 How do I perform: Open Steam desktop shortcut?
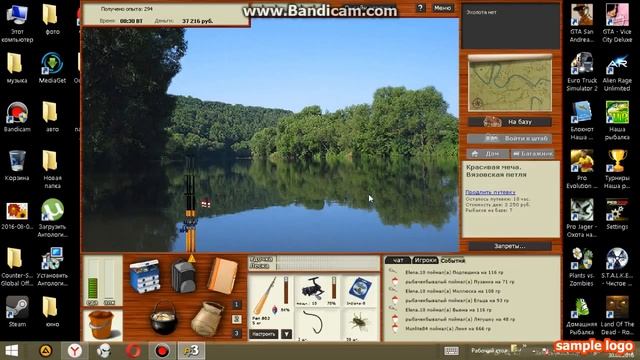click(x=17, y=312)
